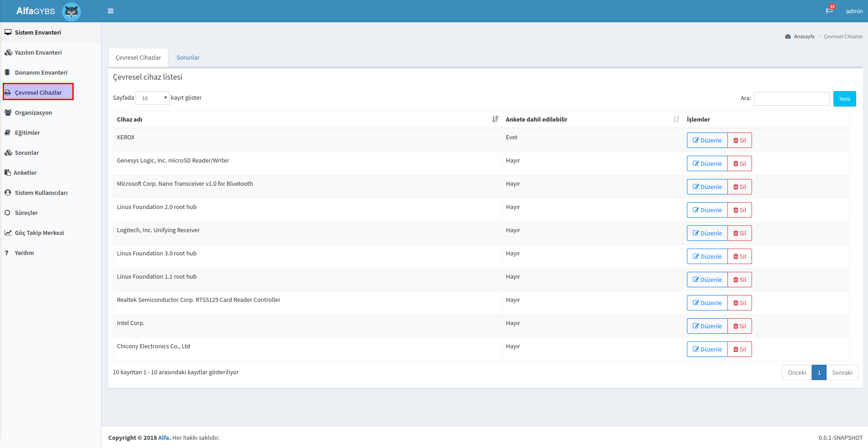Click the XEROX device name cell
Image resolution: width=868 pixels, height=448 pixels.
(x=308, y=140)
